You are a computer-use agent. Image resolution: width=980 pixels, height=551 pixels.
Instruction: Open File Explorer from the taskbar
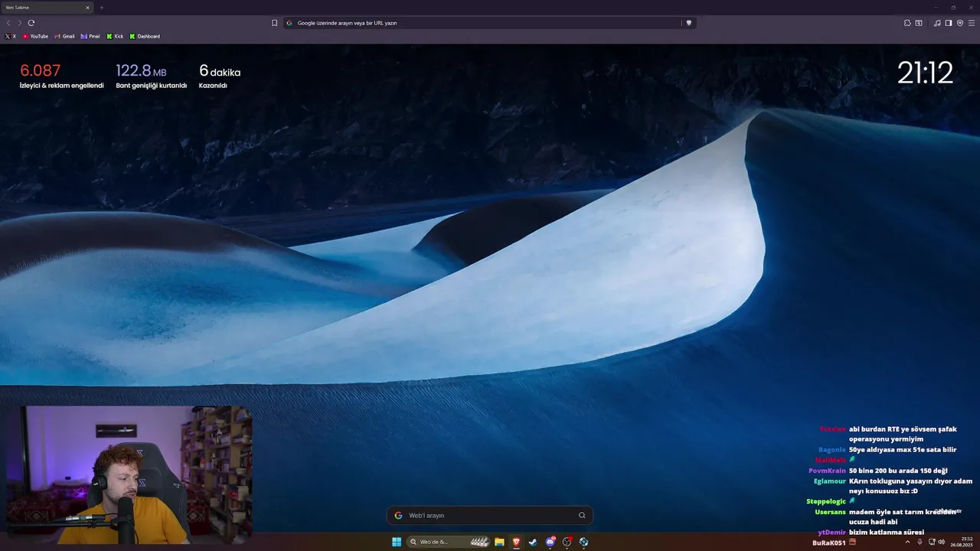pos(499,542)
